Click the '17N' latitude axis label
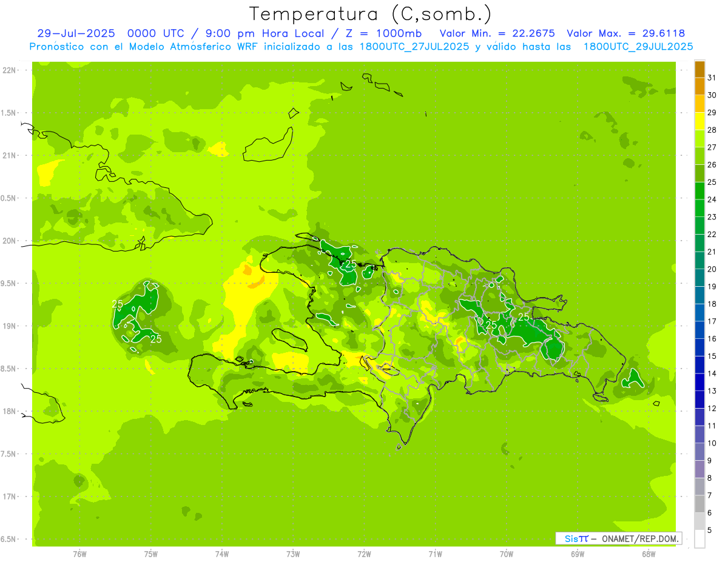This screenshot has height=562, width=728. coord(10,497)
